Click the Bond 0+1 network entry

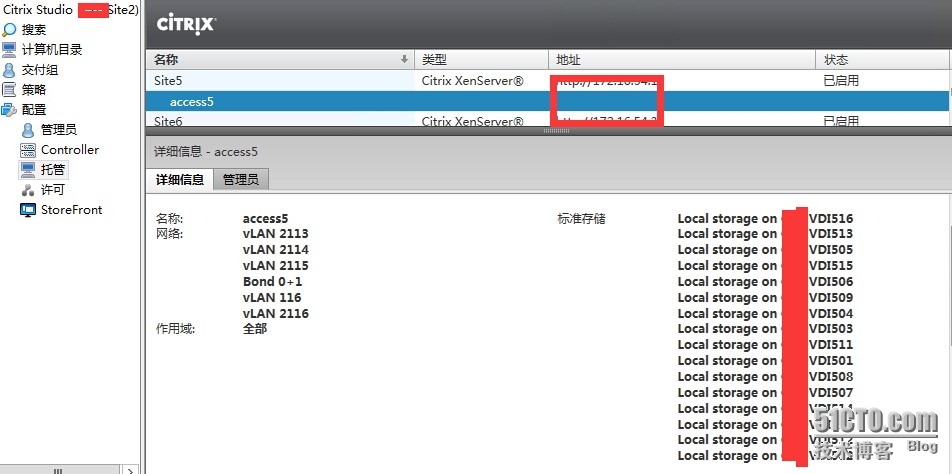pyautogui.click(x=273, y=282)
